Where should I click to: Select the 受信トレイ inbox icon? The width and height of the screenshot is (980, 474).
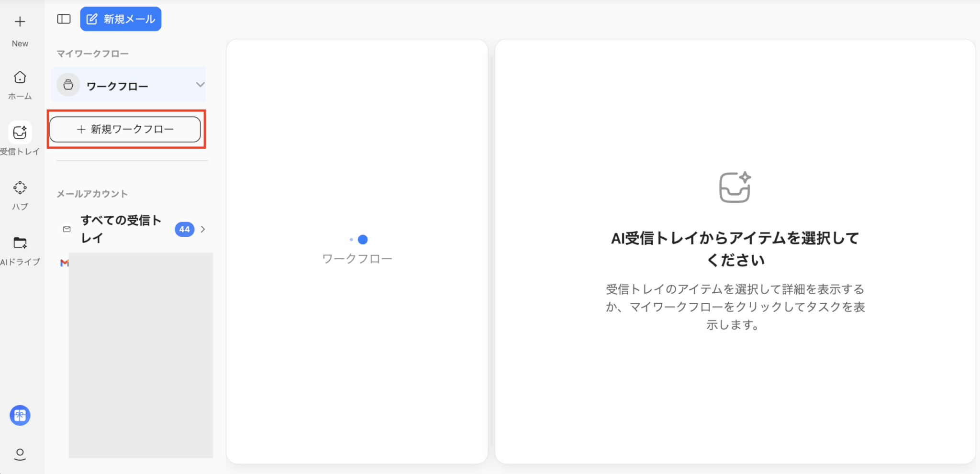pos(20,132)
